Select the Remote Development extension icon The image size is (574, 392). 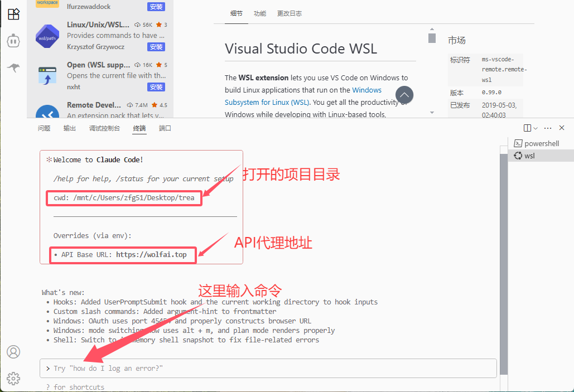[47, 112]
